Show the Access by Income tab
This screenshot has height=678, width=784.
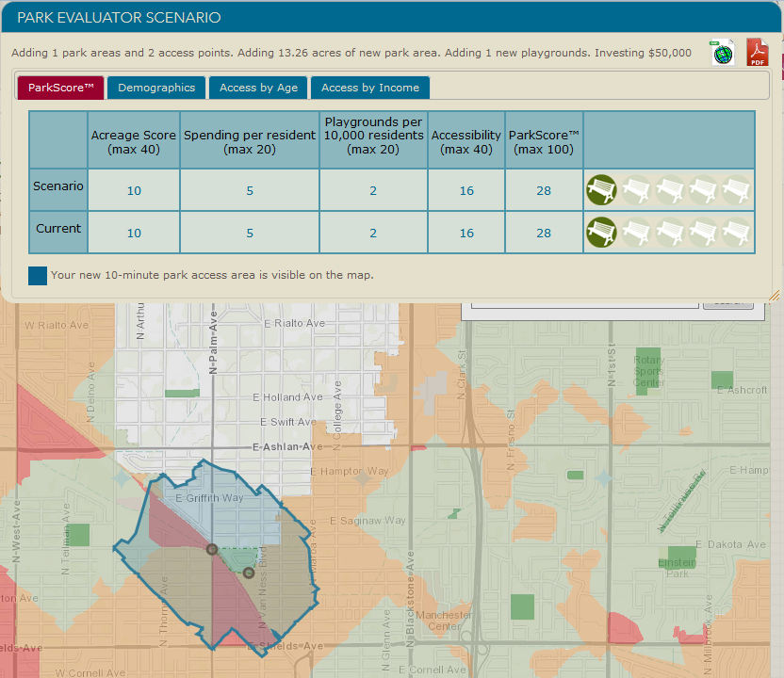[370, 88]
